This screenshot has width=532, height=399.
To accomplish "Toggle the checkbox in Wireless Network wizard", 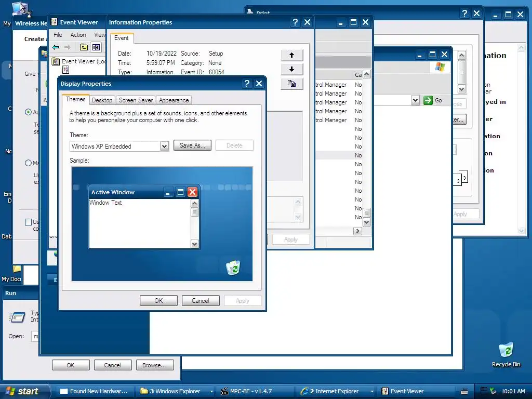I will coord(29,222).
